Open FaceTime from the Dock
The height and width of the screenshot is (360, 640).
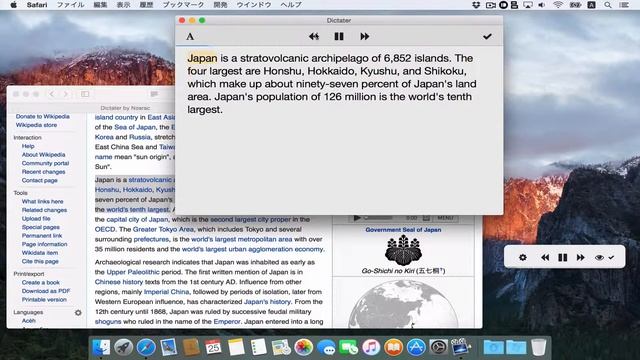click(x=349, y=347)
